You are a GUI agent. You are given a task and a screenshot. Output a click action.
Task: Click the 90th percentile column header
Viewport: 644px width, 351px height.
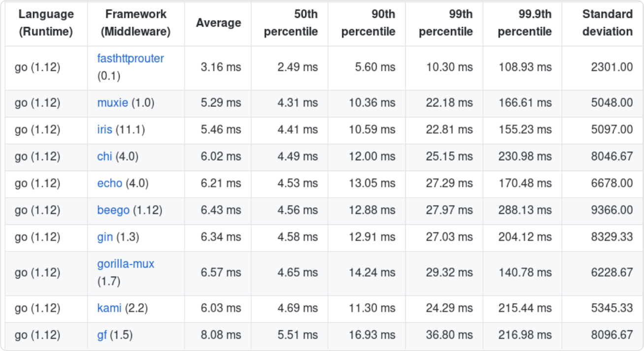pyautogui.click(x=368, y=23)
